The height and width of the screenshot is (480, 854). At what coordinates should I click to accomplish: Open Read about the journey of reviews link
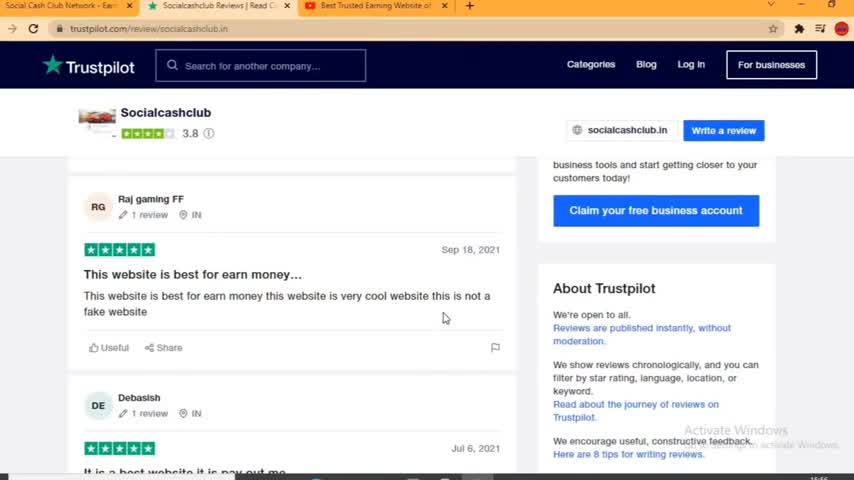[x=636, y=411]
